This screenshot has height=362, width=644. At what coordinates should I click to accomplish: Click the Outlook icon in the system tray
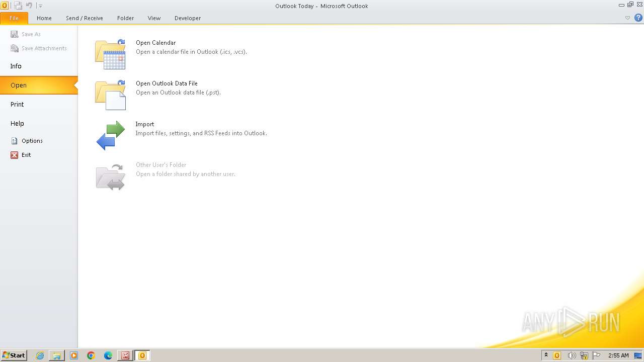coord(557,355)
